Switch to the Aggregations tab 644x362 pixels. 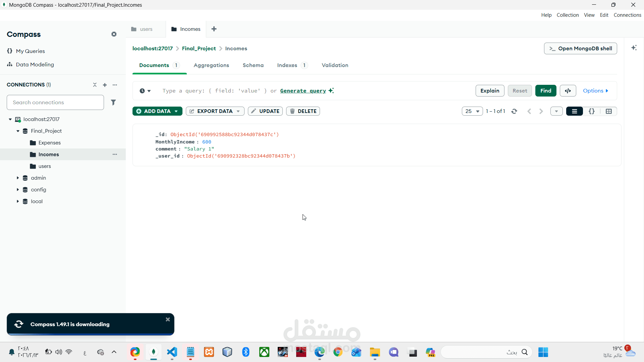coord(211,65)
